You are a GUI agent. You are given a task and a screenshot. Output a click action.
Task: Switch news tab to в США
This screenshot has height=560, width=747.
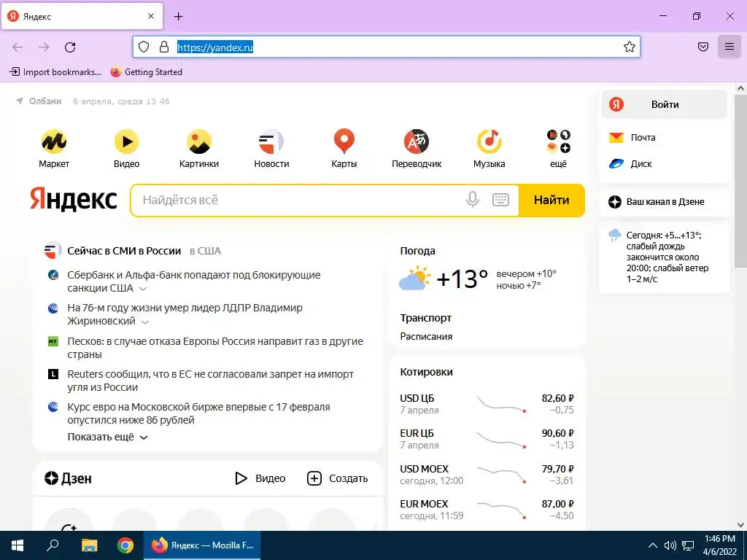205,251
